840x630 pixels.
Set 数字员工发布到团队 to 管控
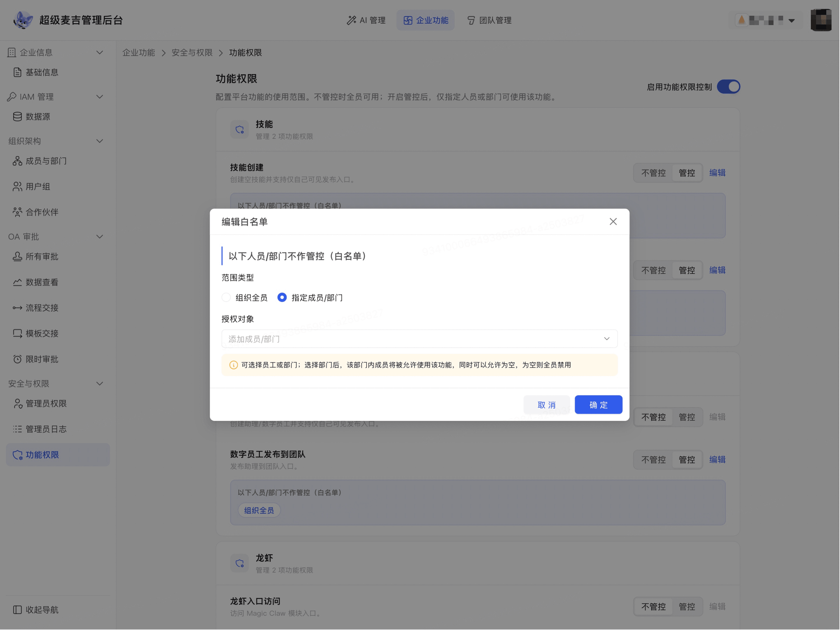coord(687,460)
